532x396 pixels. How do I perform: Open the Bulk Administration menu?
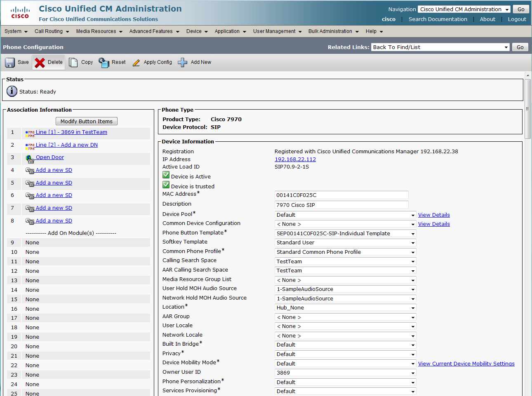(x=333, y=31)
